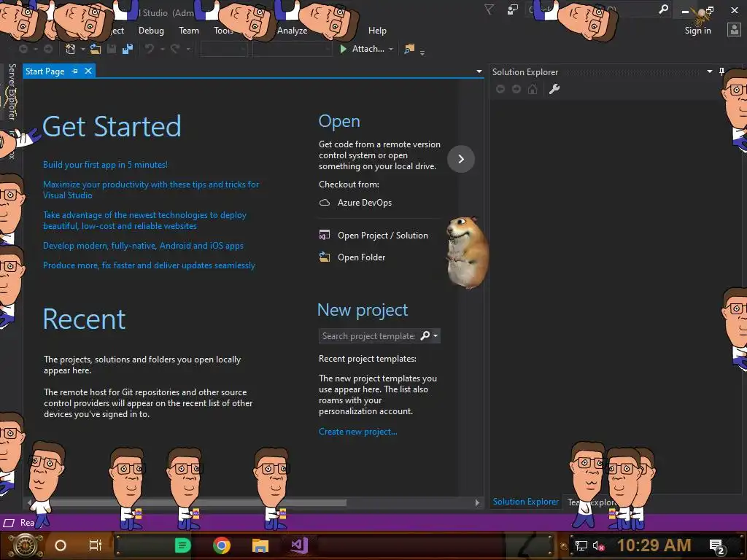
Task: Click Sign in
Action: click(x=697, y=31)
